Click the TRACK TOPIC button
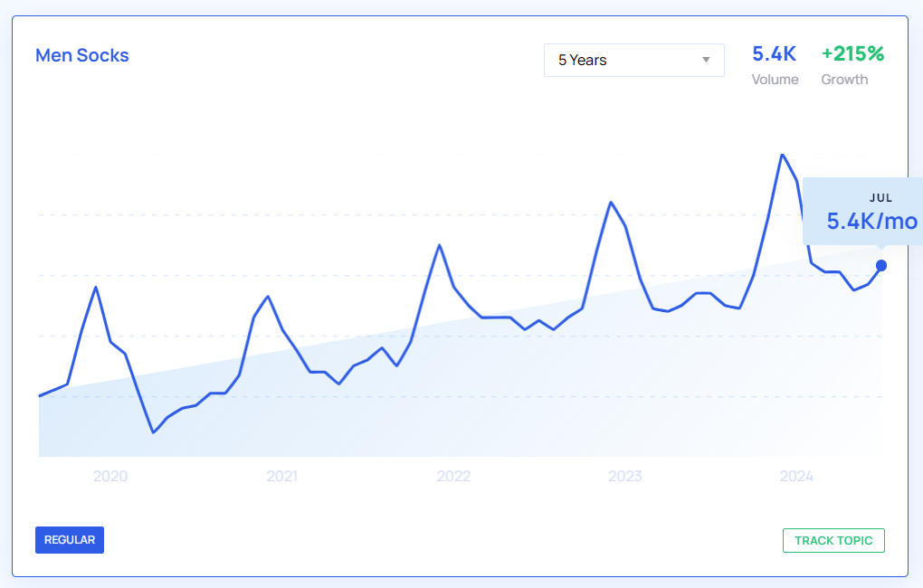The width and height of the screenshot is (923, 588). point(833,540)
